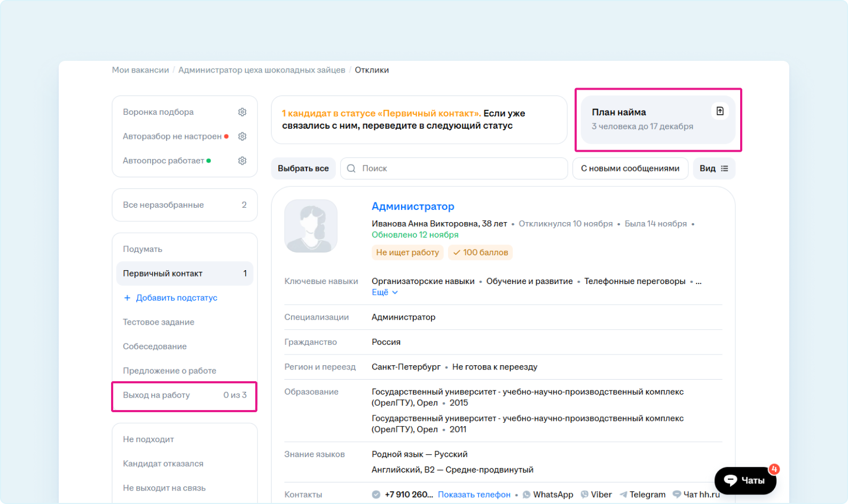The image size is (848, 504).
Task: Toggle С новыми сообщениями filter
Action: click(x=630, y=169)
